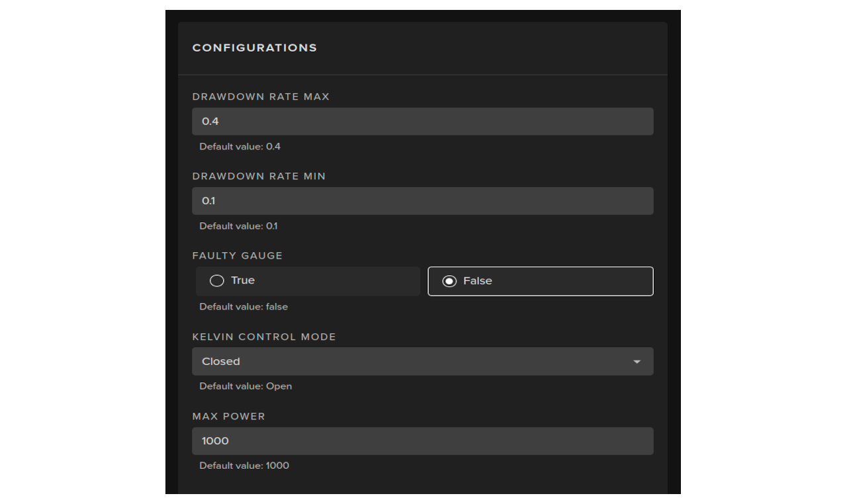Click the Max Power label
The height and width of the screenshot is (504, 847).
[228, 417]
